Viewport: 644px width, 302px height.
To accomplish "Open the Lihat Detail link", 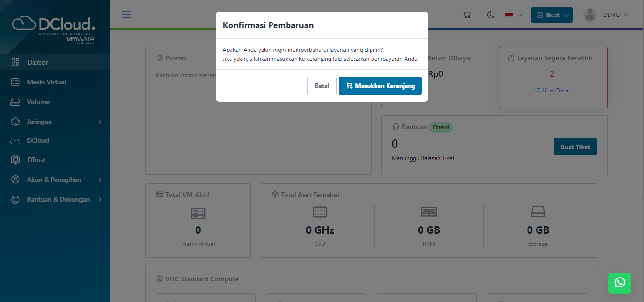I will click(x=556, y=90).
